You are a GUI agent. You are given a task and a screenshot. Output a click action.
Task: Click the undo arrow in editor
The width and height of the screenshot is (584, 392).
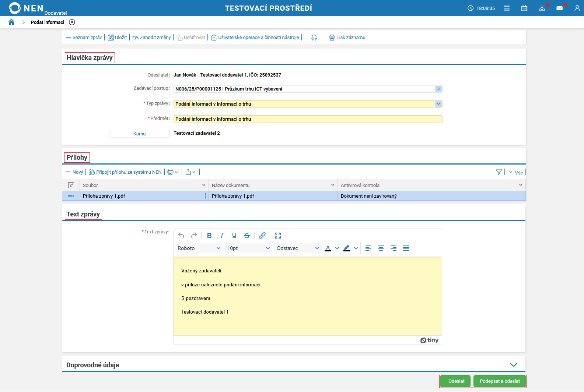coord(181,236)
